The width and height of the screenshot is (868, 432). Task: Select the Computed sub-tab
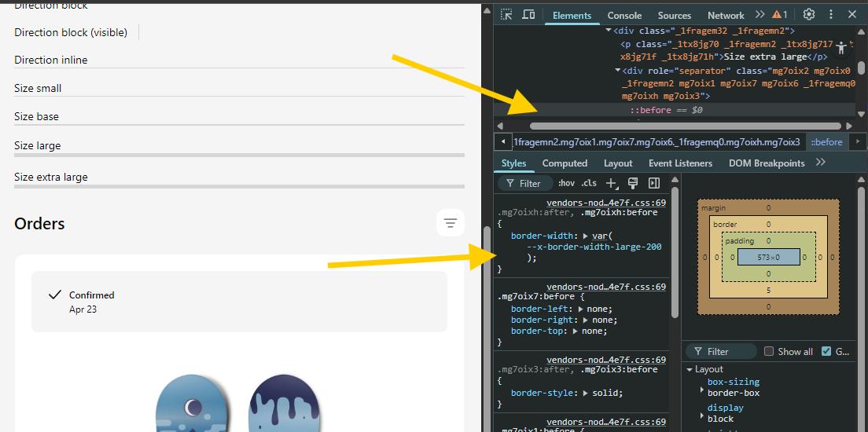tap(565, 163)
